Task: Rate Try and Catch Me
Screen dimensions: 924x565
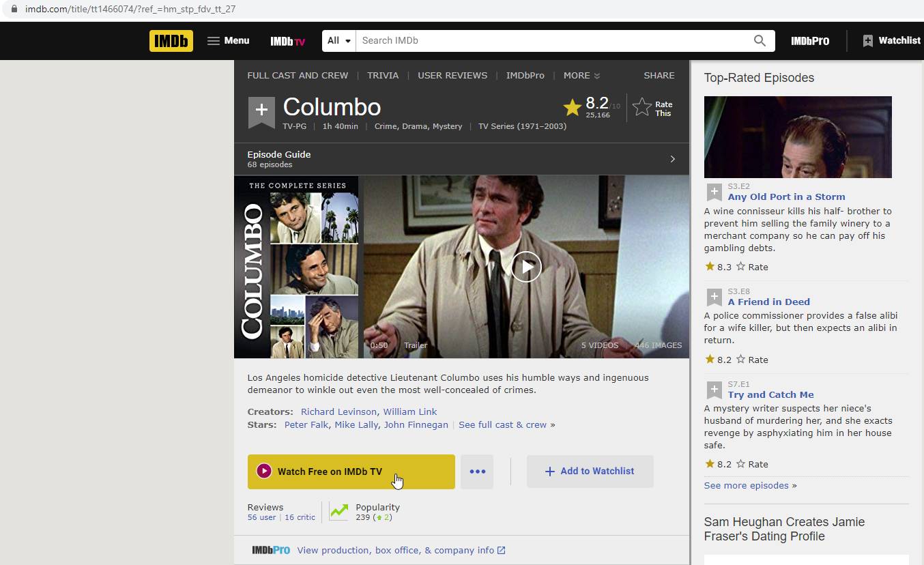Action: tap(752, 464)
